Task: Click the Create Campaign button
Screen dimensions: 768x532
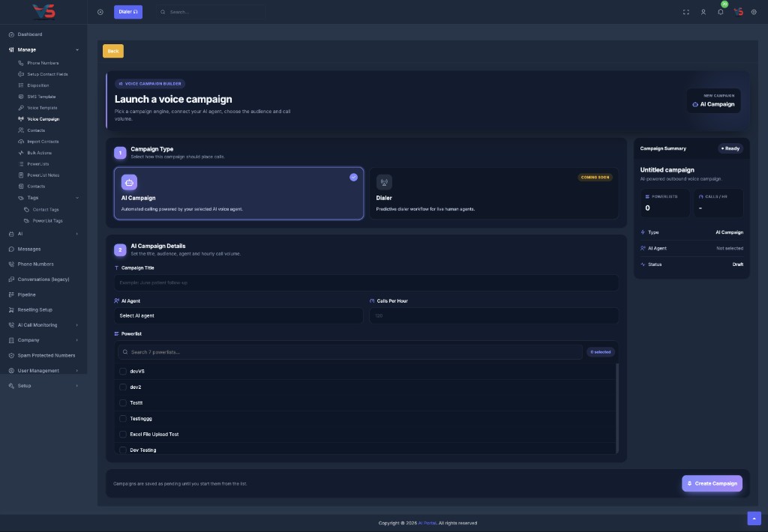Action: [x=712, y=483]
